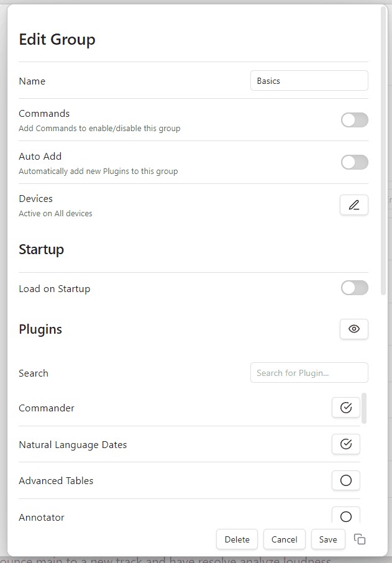Enable Load on Startup toggle
This screenshot has height=563, width=392.
click(x=354, y=288)
